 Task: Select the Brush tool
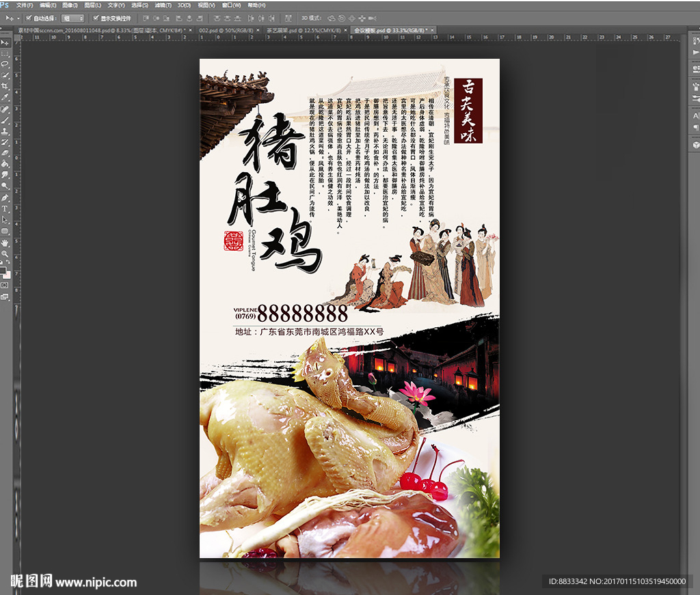(5, 121)
